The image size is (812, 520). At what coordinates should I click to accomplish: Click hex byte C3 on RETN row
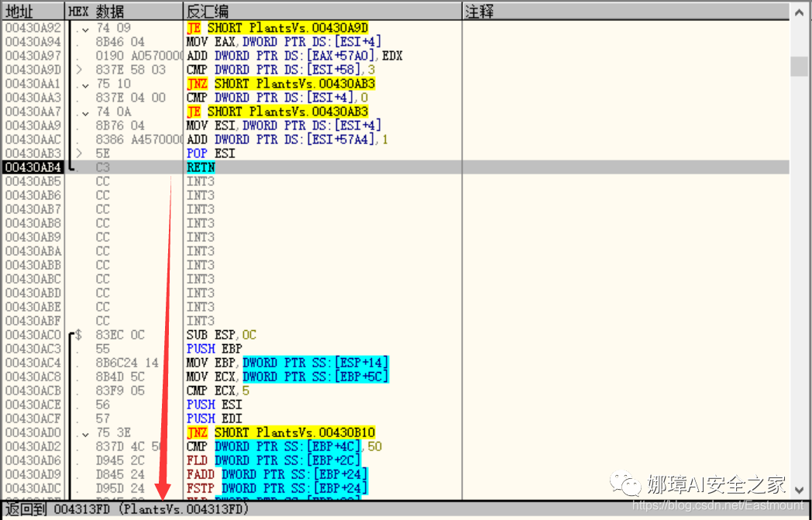pyautogui.click(x=102, y=168)
